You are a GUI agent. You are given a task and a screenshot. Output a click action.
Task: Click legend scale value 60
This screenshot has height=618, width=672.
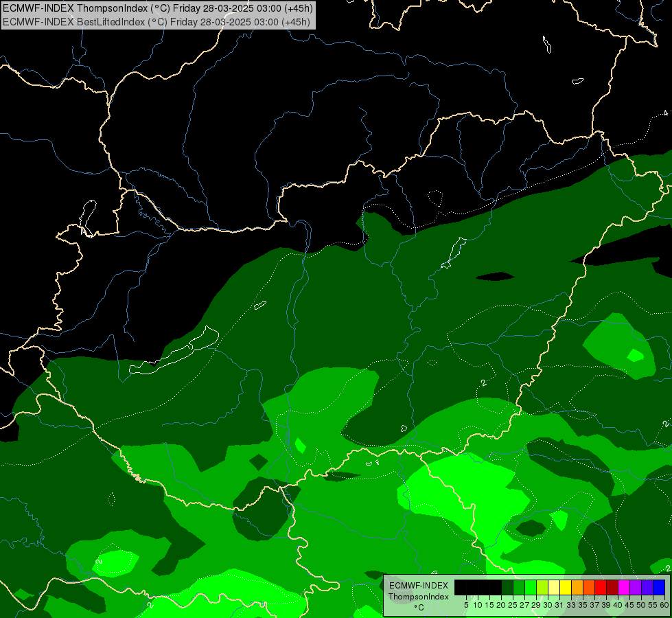click(664, 605)
